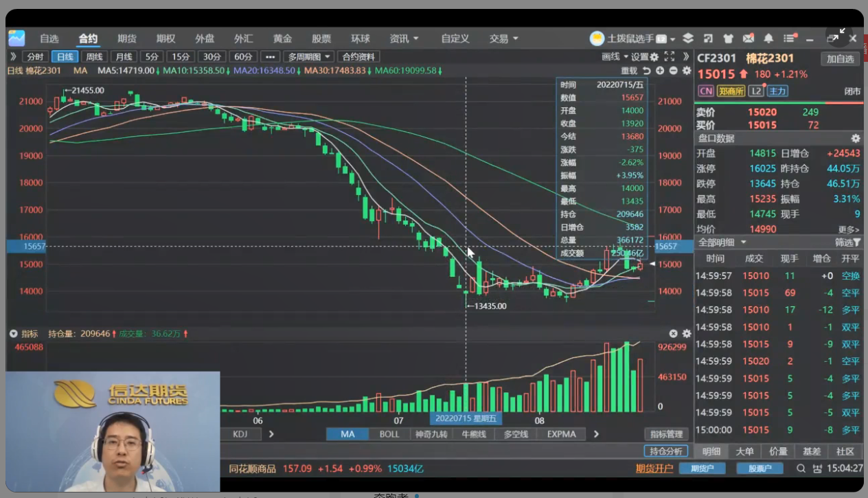
Task: Toggle the 日线 daily period button
Action: tap(65, 57)
